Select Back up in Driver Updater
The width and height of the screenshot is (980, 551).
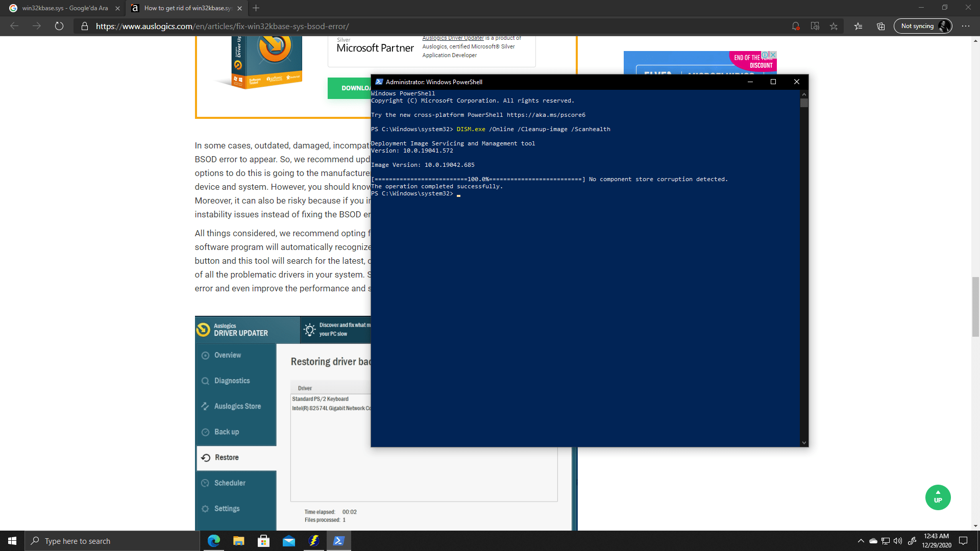pos(226,432)
